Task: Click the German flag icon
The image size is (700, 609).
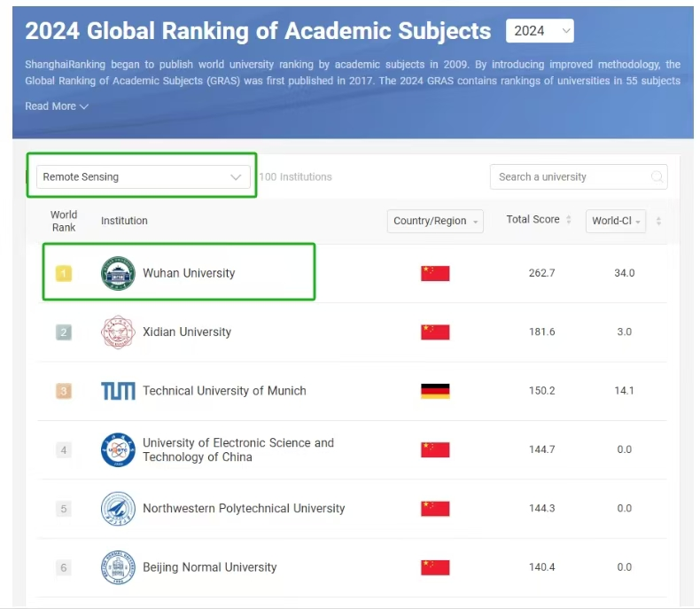Action: (x=435, y=391)
